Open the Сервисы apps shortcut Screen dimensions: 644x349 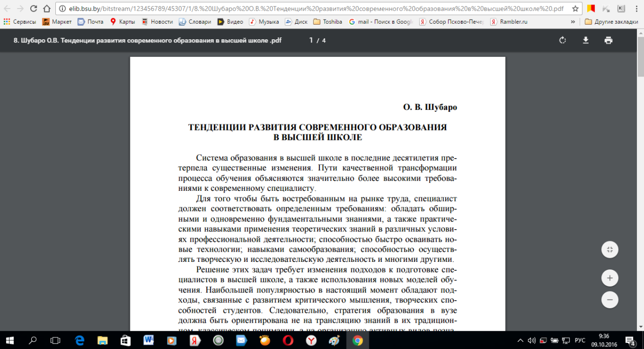20,22
